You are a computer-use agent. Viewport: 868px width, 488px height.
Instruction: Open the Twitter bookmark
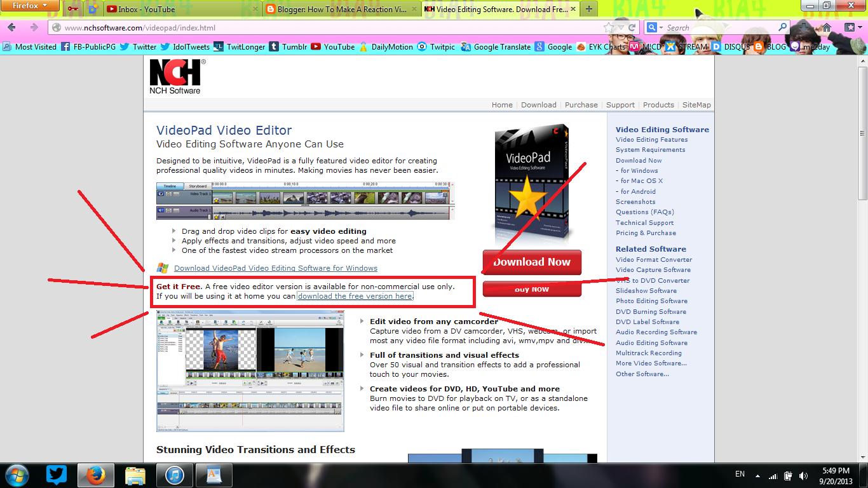(138, 47)
